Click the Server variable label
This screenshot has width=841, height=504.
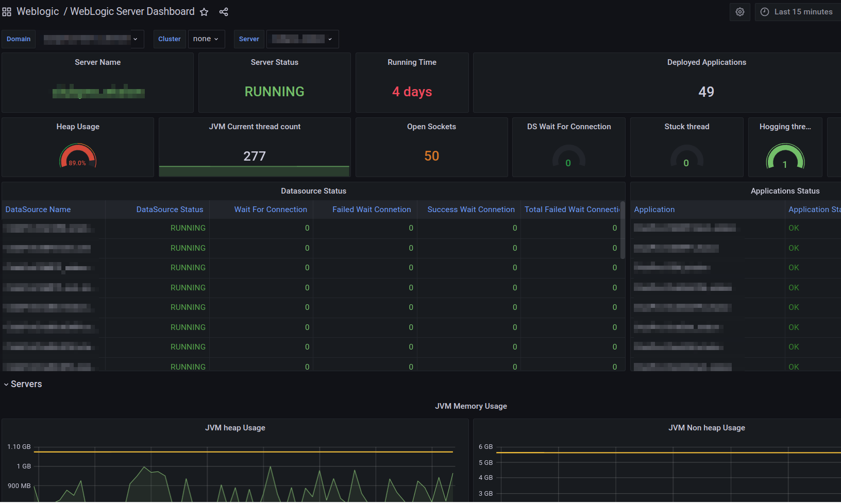[x=249, y=39]
